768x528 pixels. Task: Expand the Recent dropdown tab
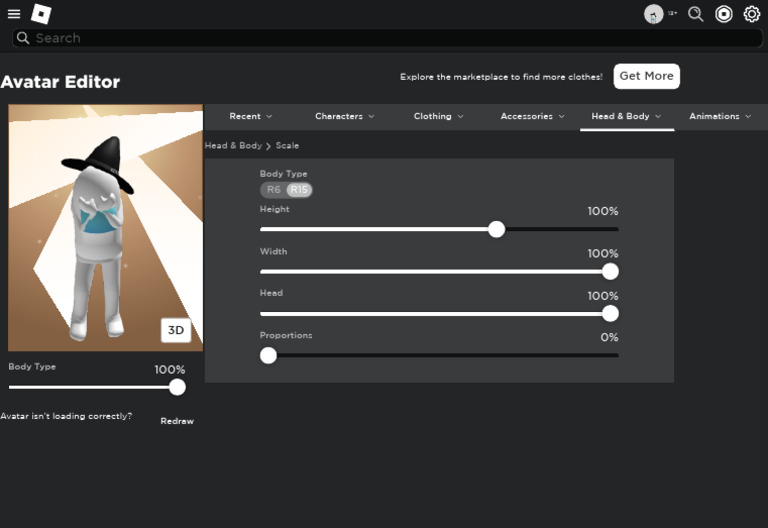pyautogui.click(x=250, y=116)
